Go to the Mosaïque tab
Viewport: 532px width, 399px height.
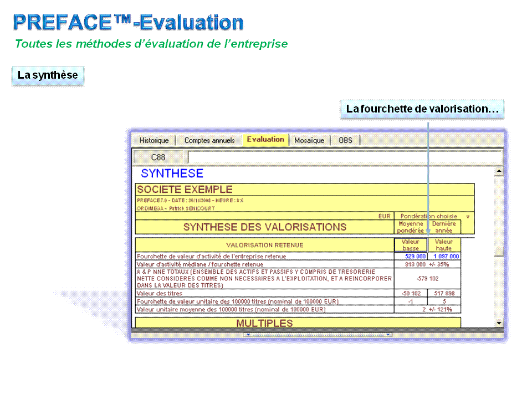(309, 140)
